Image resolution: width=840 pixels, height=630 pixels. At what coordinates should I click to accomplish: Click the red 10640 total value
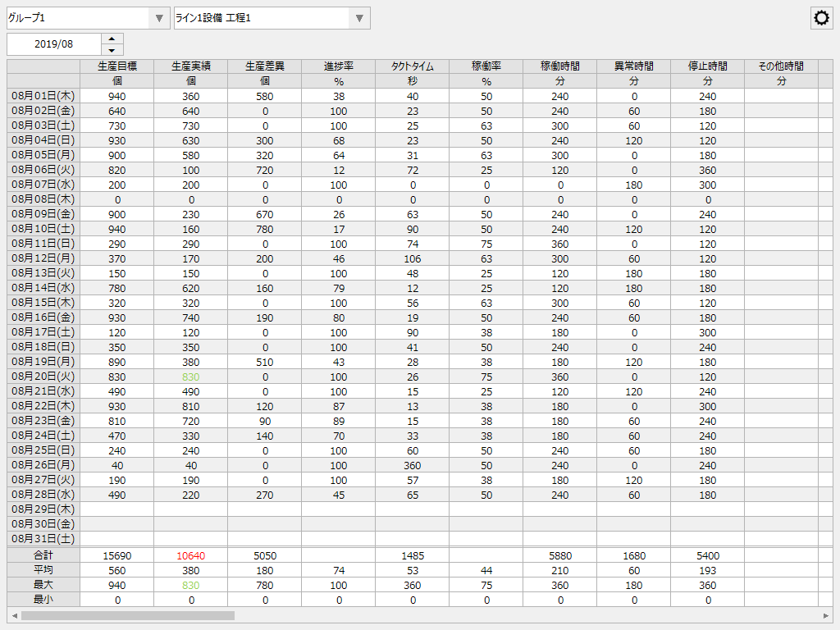(191, 555)
